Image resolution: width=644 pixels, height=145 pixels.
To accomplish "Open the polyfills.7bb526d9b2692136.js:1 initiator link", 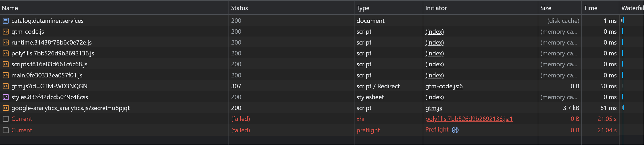I will (x=469, y=119).
